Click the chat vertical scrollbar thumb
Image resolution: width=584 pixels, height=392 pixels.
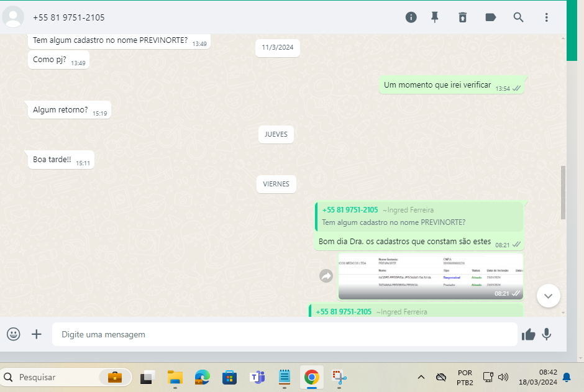(563, 193)
